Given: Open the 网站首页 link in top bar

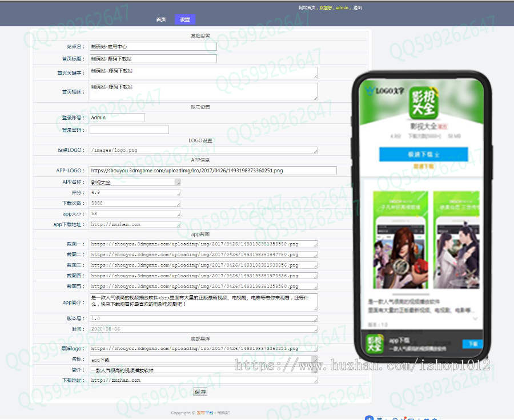Looking at the screenshot, I should click(x=307, y=8).
